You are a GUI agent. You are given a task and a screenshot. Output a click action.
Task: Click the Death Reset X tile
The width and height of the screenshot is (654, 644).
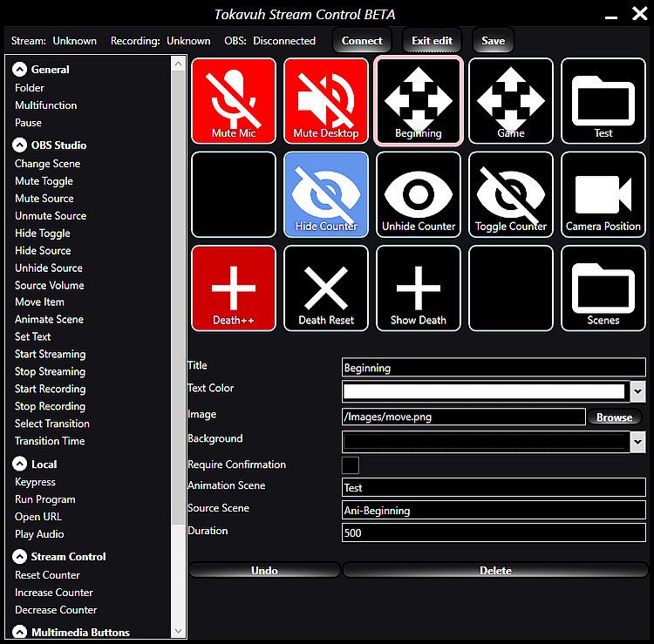326,288
